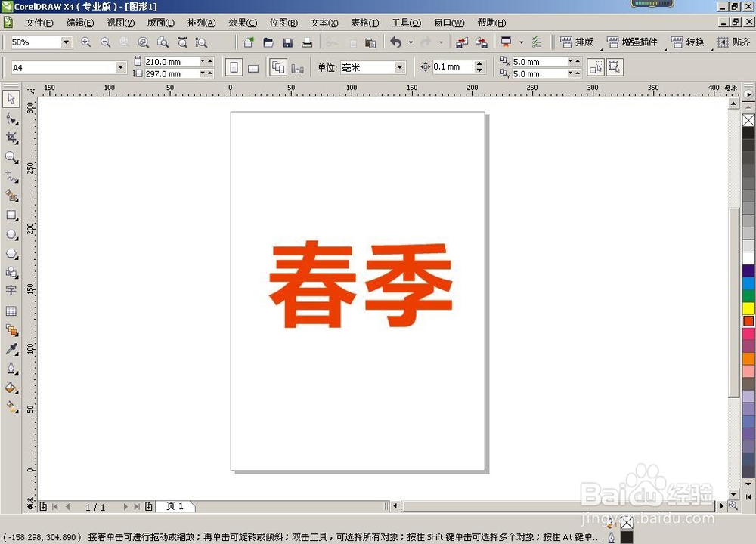
Task: Select the Rectangle tool
Action: click(x=11, y=216)
